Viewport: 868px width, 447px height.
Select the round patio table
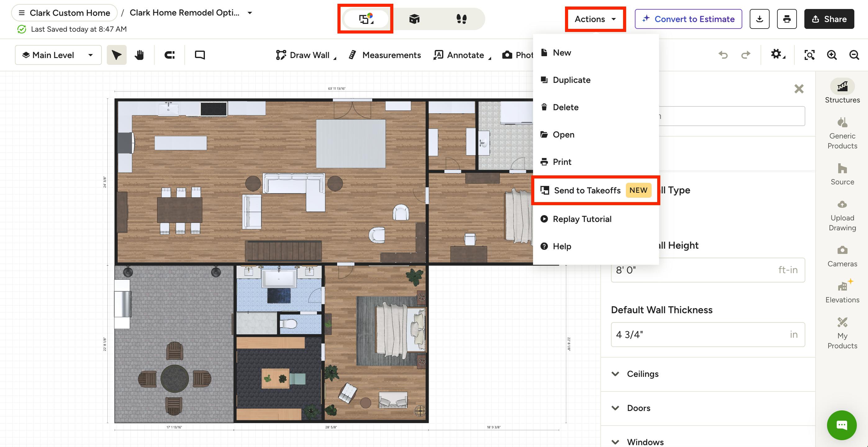pyautogui.click(x=174, y=379)
